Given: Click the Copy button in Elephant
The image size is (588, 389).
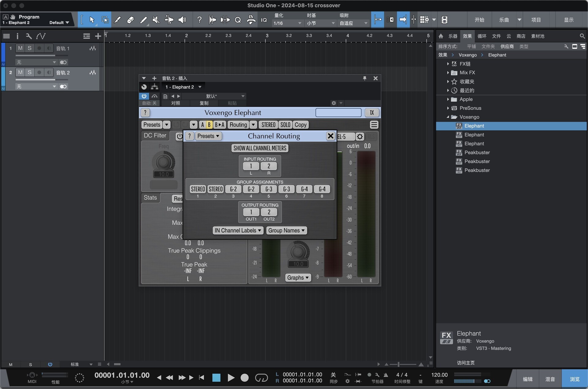Looking at the screenshot, I should pyautogui.click(x=300, y=125).
